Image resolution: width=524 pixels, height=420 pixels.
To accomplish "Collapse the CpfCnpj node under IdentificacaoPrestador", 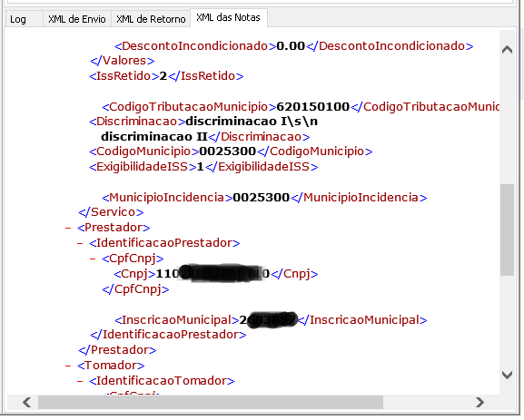I will click(93, 259).
